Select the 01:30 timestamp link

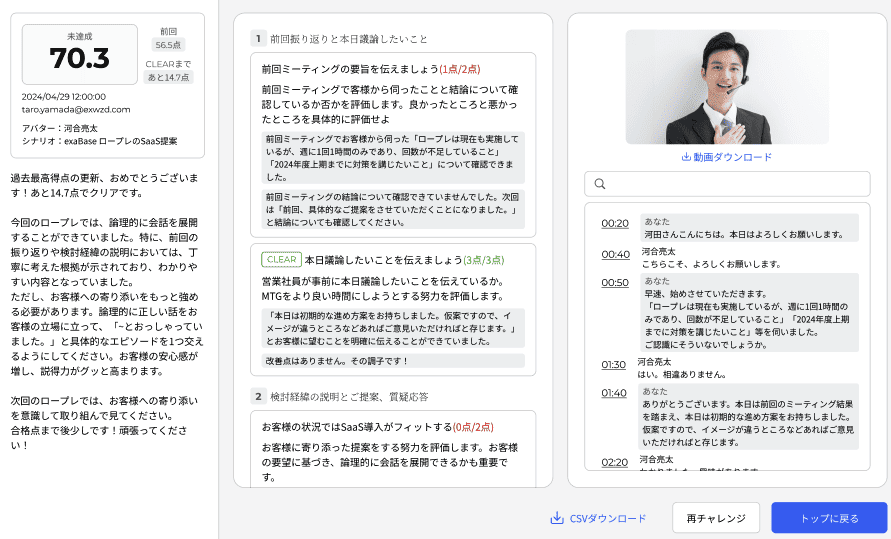pyautogui.click(x=613, y=365)
